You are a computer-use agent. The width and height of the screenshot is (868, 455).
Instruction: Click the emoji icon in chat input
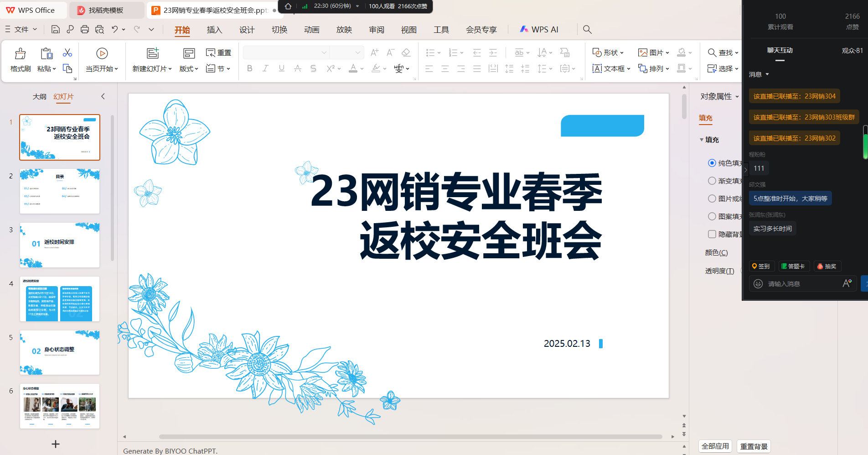click(x=758, y=284)
